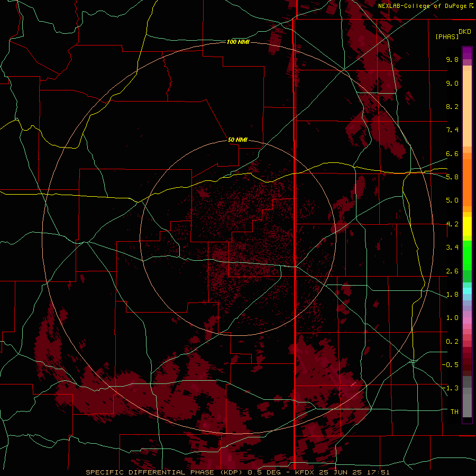Click the 5.8 scale value
Screen dimensions: 476x476
(452, 177)
